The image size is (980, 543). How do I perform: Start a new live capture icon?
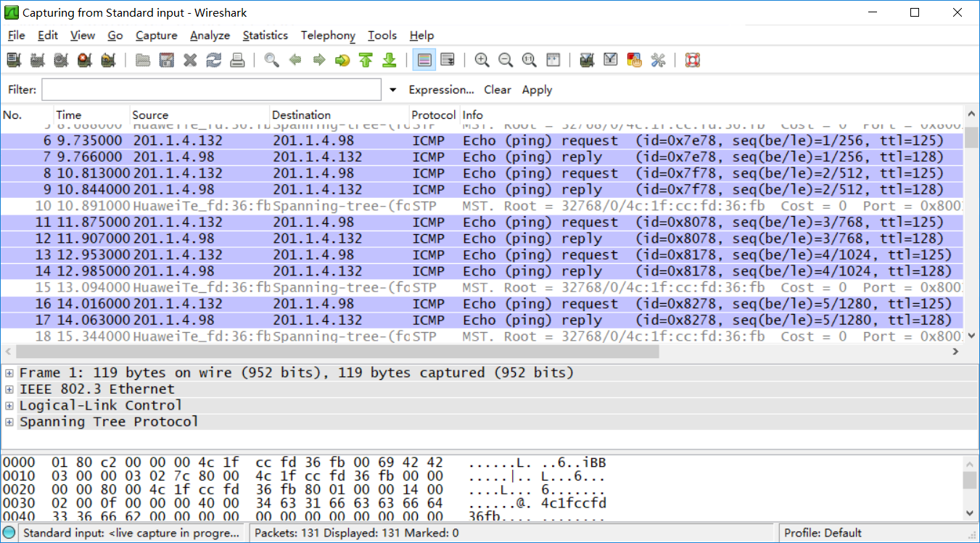61,60
